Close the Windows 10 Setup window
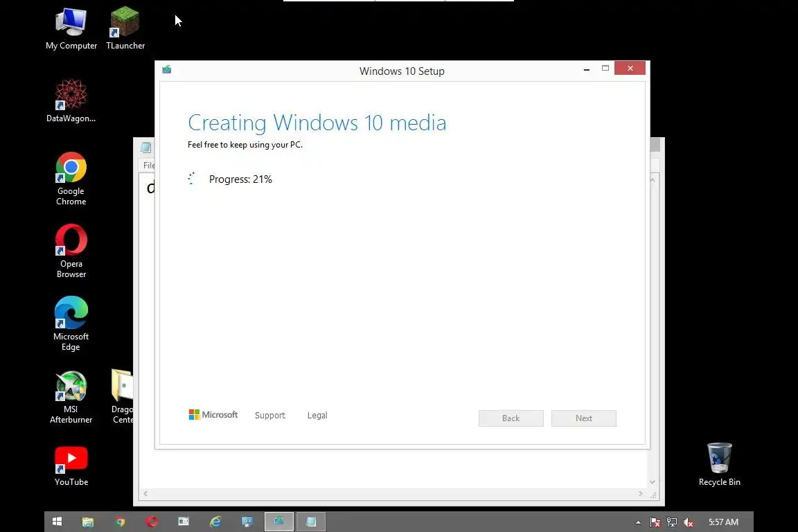798x532 pixels. click(x=630, y=68)
